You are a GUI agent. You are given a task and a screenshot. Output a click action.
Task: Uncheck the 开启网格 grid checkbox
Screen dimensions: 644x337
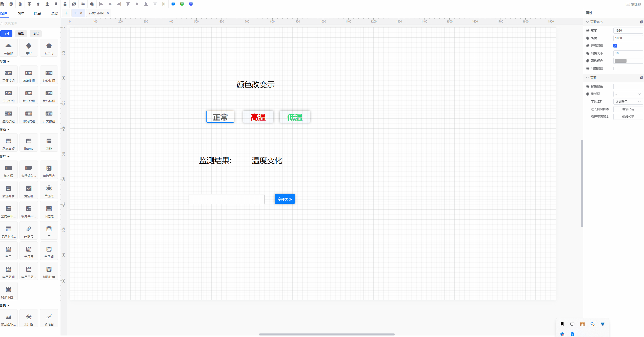coord(615,46)
